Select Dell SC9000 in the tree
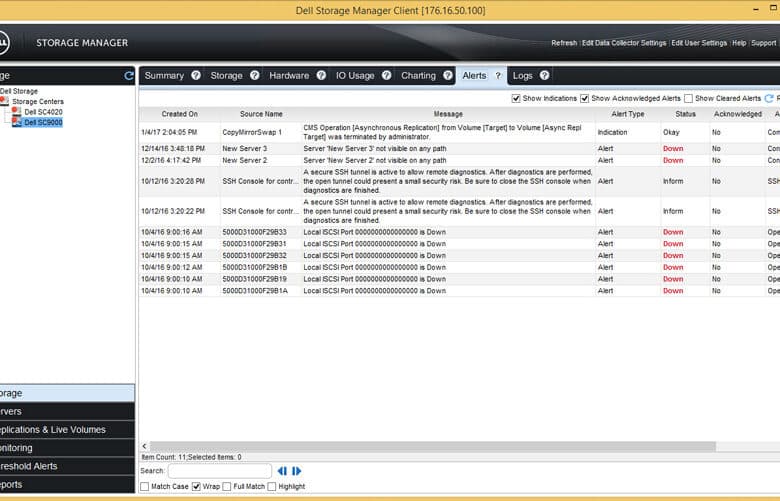Image resolution: width=780 pixels, height=501 pixels. click(x=43, y=122)
